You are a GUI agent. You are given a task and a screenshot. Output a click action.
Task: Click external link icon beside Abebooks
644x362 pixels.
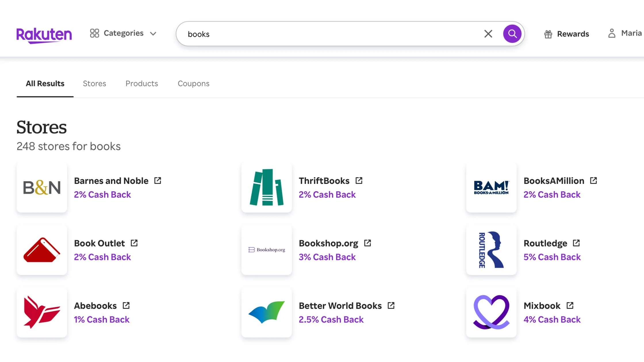(x=126, y=305)
